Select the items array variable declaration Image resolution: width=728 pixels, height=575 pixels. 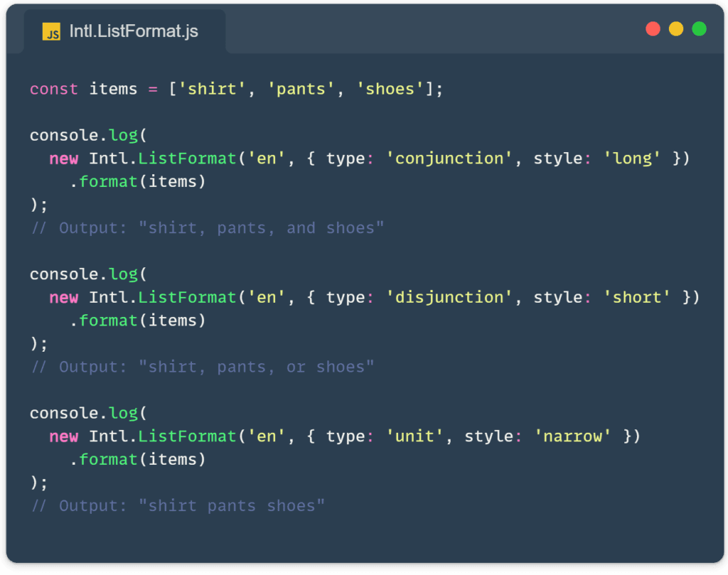click(x=114, y=88)
